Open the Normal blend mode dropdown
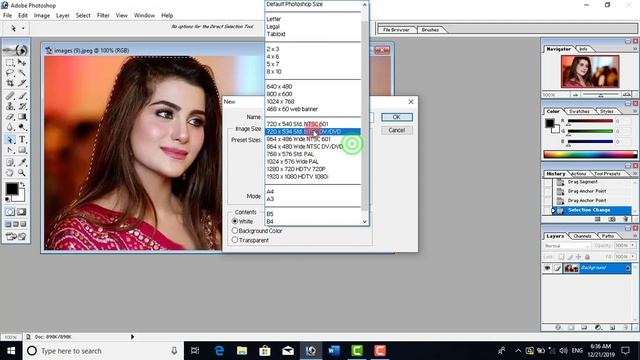The width and height of the screenshot is (640, 360). click(567, 246)
